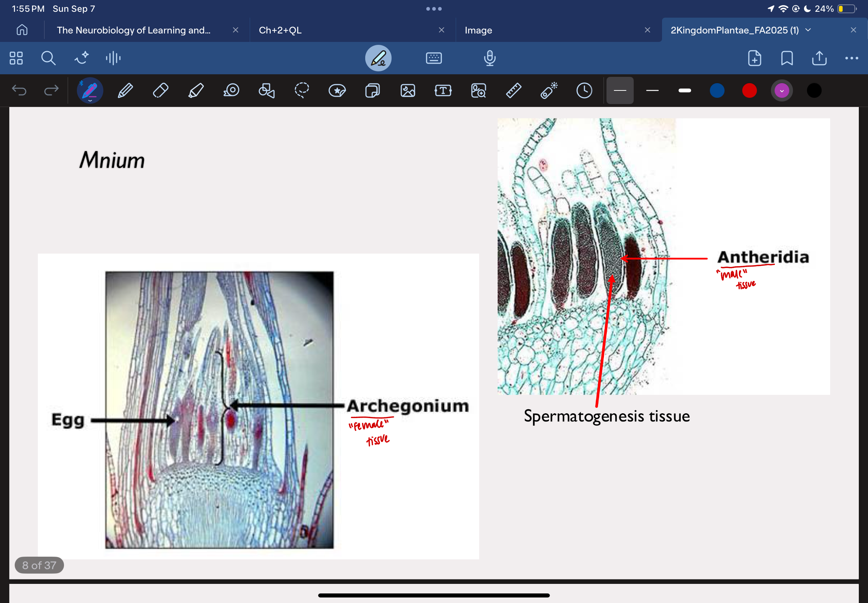Toggle microphone audio recording
This screenshot has height=603, width=868.
[x=490, y=58]
